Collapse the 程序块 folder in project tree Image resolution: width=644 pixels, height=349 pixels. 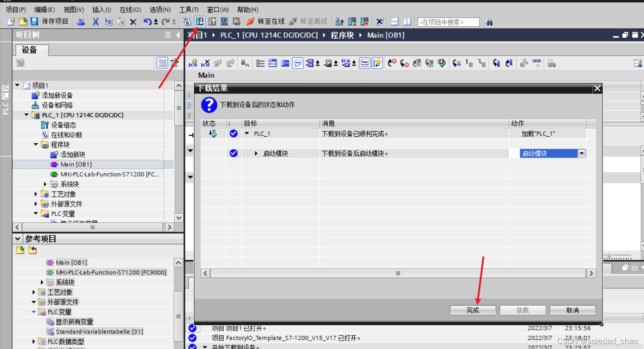pos(36,145)
